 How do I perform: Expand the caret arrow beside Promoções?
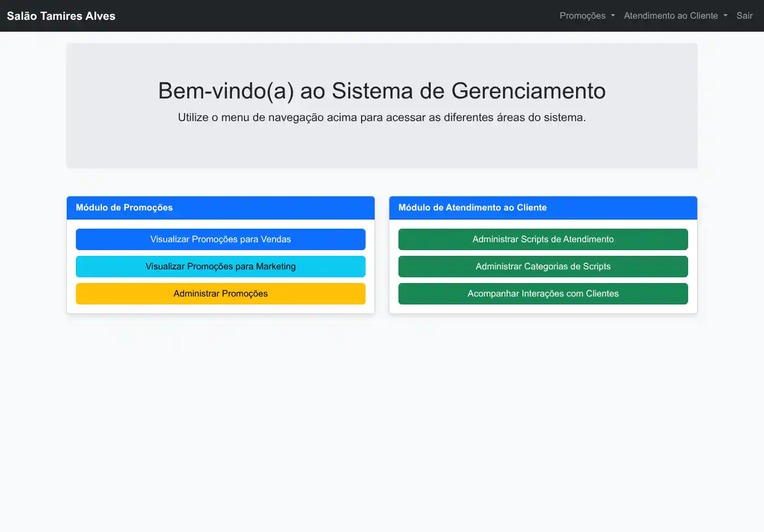[x=613, y=16]
